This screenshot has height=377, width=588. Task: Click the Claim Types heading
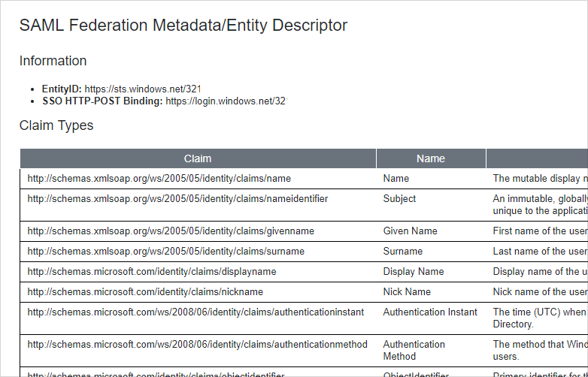pyautogui.click(x=56, y=125)
